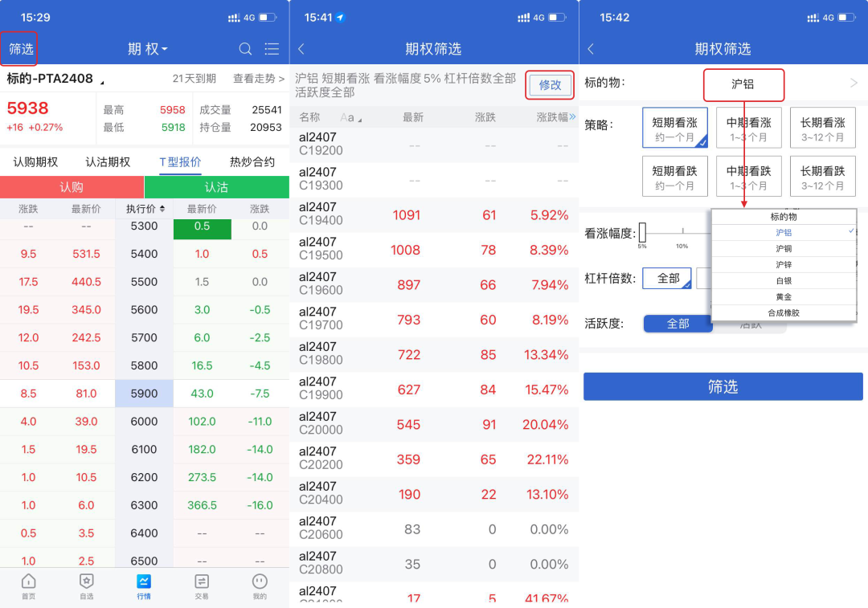Adjust 看涨幅度 slider handle at 5%
The image size is (868, 608).
click(642, 233)
